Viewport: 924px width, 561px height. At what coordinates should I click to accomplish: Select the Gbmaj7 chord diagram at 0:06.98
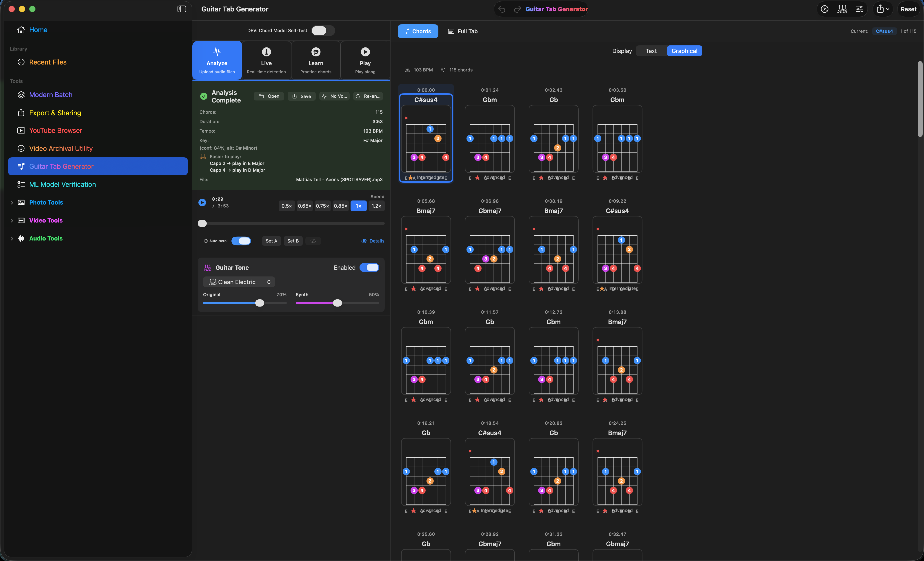coord(490,250)
